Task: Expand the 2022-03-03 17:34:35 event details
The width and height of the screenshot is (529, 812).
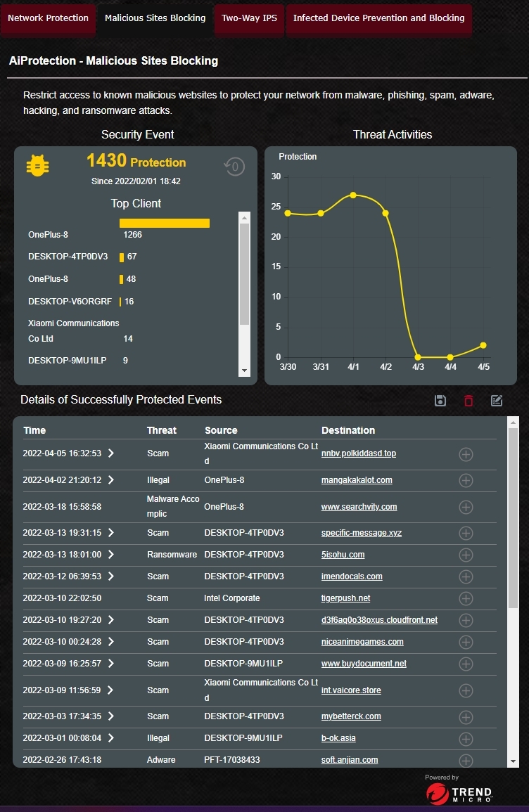Action: (111, 716)
